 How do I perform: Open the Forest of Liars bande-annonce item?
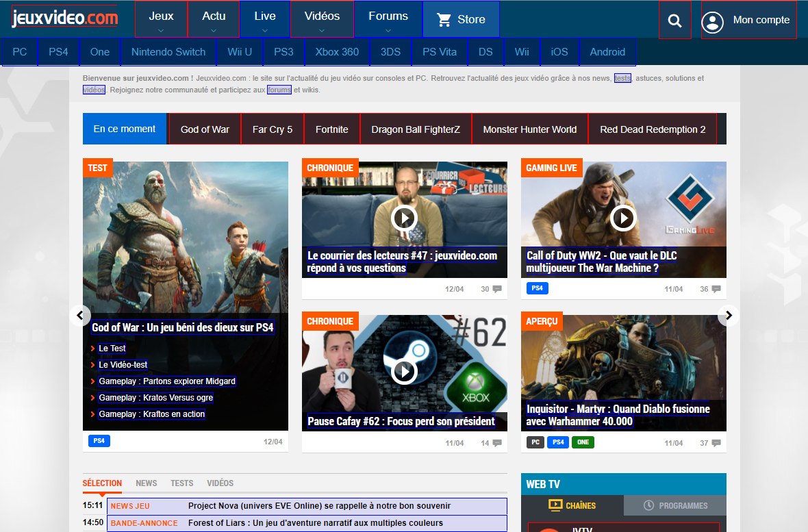point(307,523)
